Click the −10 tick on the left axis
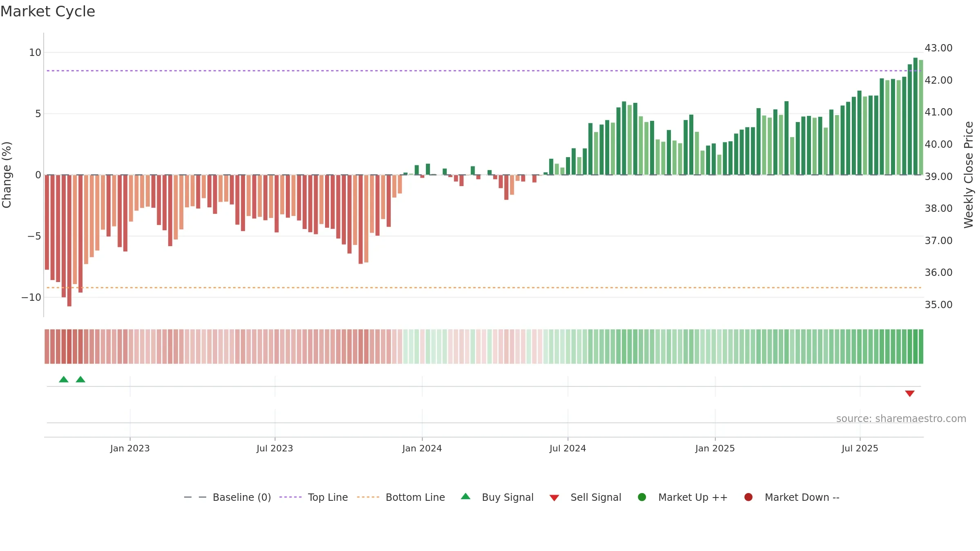This screenshot has width=980, height=551. (x=31, y=297)
